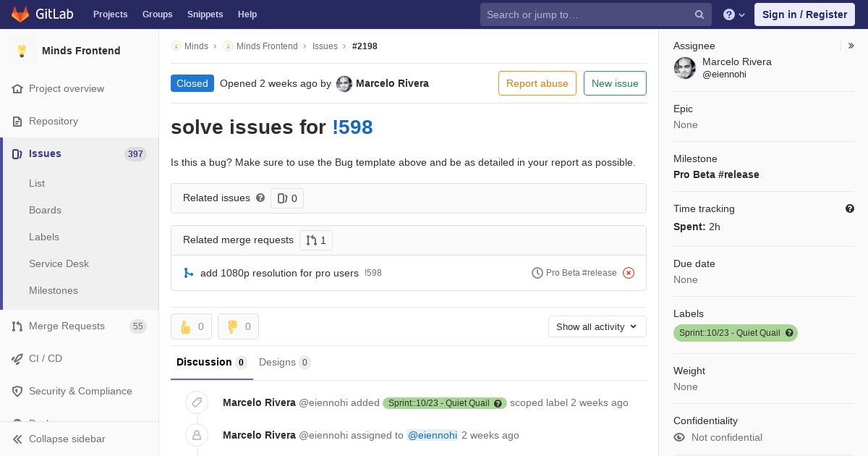Click the Sign in / Register button
The image size is (868, 456).
coord(804,14)
